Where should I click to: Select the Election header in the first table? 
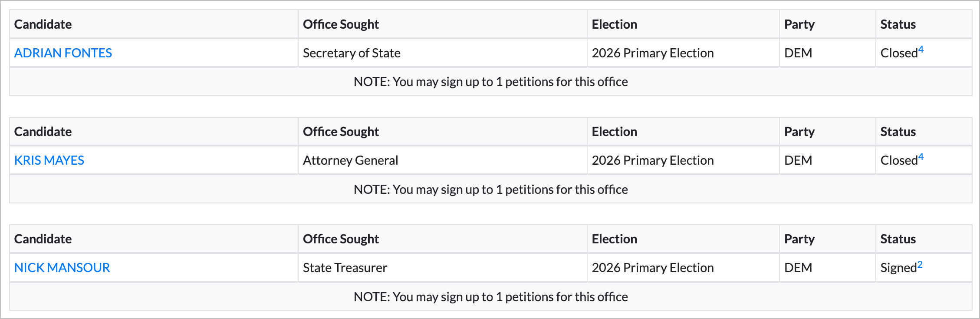point(614,24)
